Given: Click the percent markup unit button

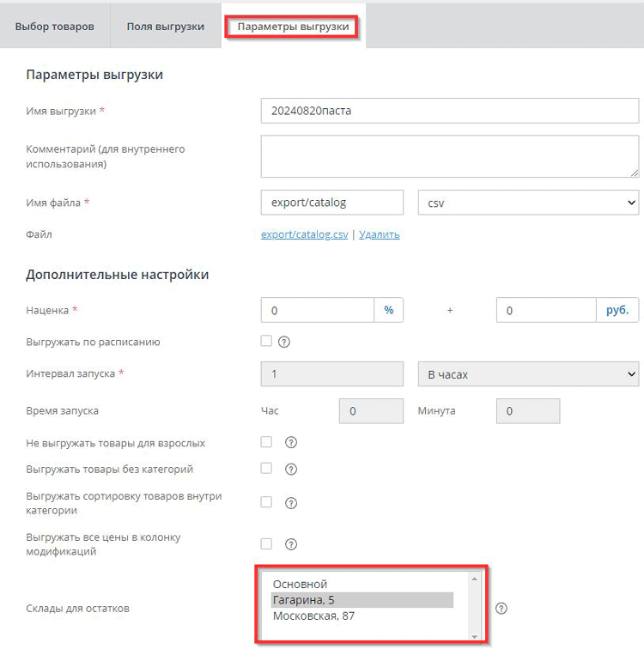Looking at the screenshot, I should tap(389, 310).
